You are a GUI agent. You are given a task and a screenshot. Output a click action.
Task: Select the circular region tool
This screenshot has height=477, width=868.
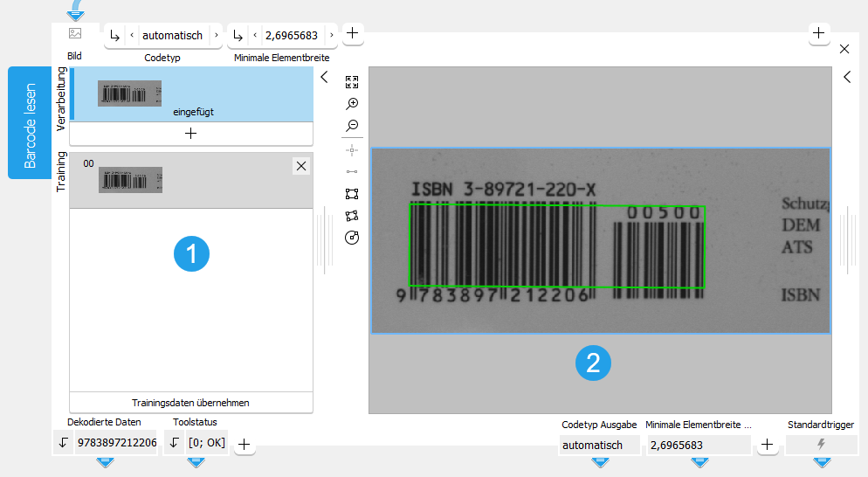click(352, 238)
